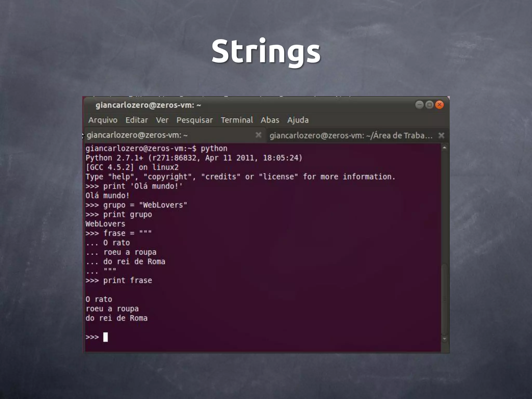Click the 'Type "help", "copyright"' information line

click(x=241, y=177)
